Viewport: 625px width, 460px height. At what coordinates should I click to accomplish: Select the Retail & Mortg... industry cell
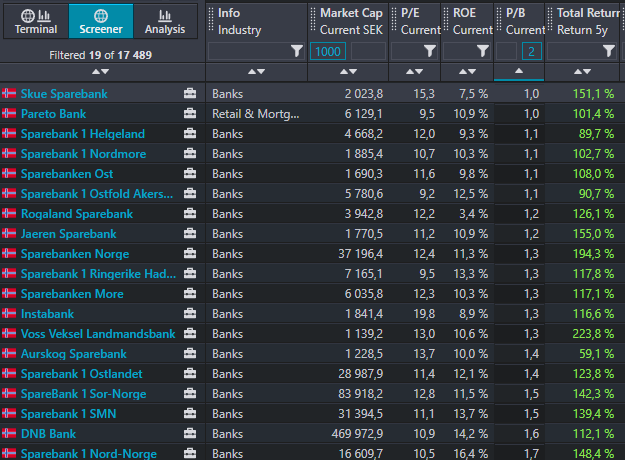[x=256, y=114]
